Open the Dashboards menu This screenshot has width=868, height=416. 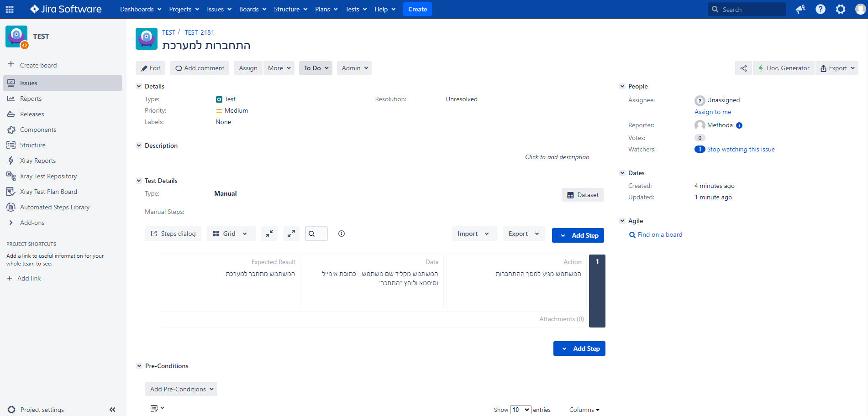(x=141, y=9)
